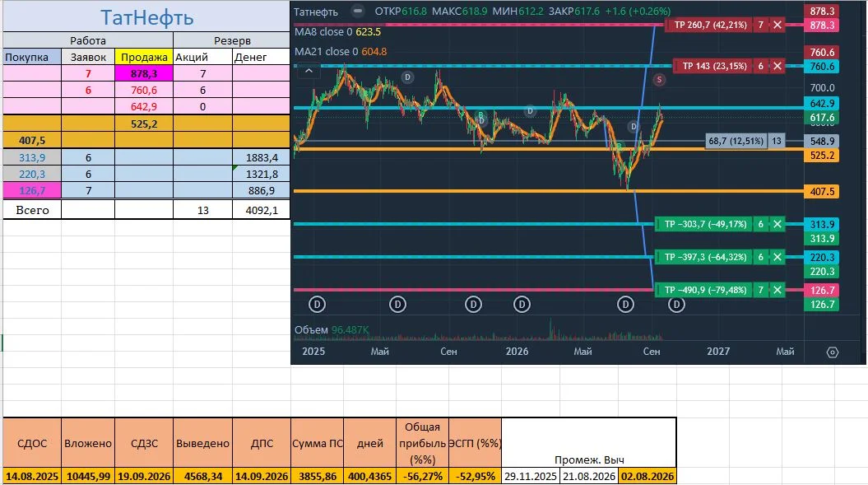
Task: Click the MA8 close 0 indicator legend
Action: click(x=337, y=31)
